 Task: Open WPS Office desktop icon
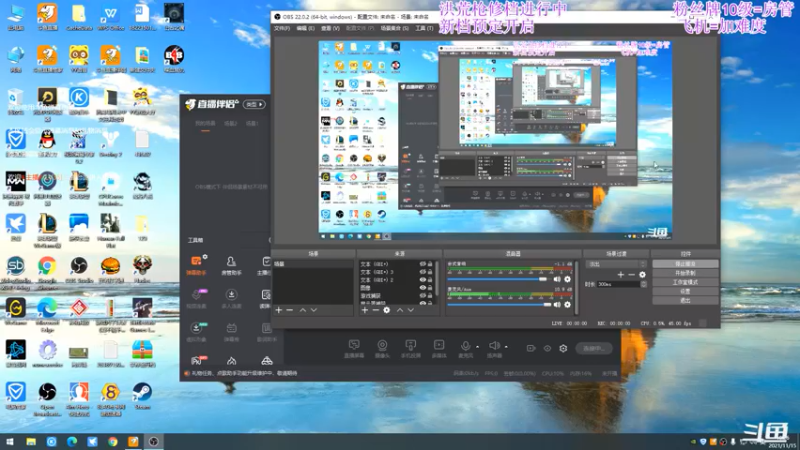(x=110, y=16)
